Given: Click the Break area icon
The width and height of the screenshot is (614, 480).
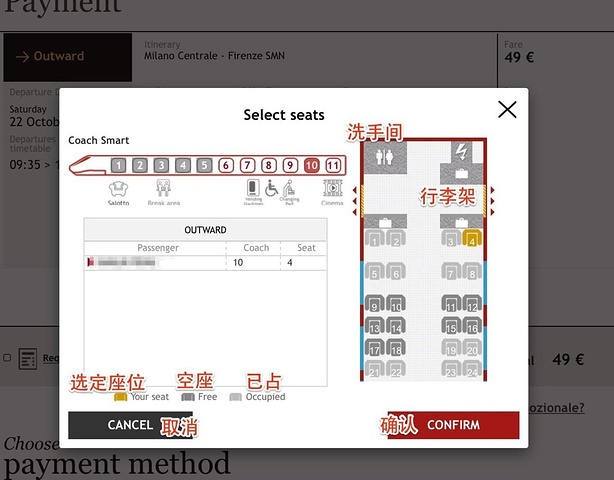Looking at the screenshot, I should pos(163,188).
